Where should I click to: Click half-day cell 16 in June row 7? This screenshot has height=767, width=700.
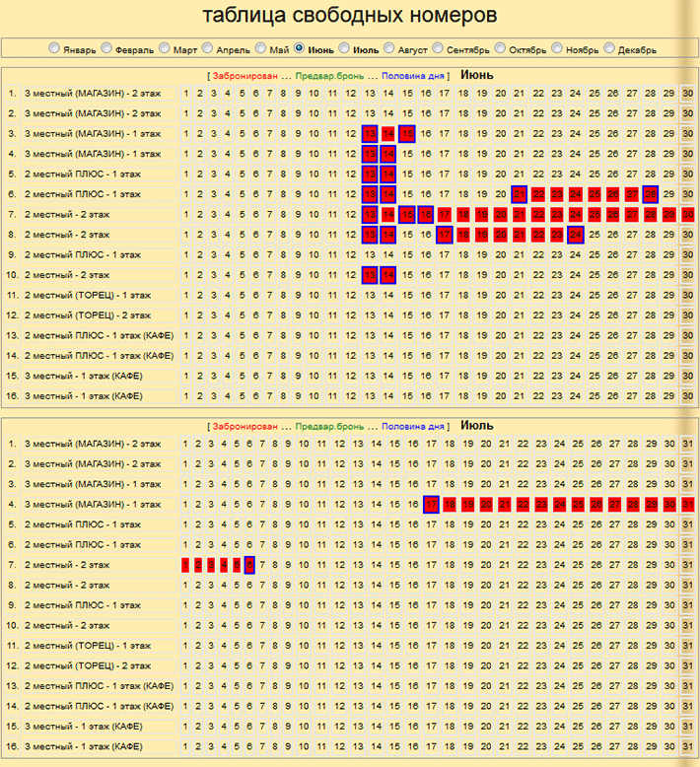pyautogui.click(x=426, y=214)
